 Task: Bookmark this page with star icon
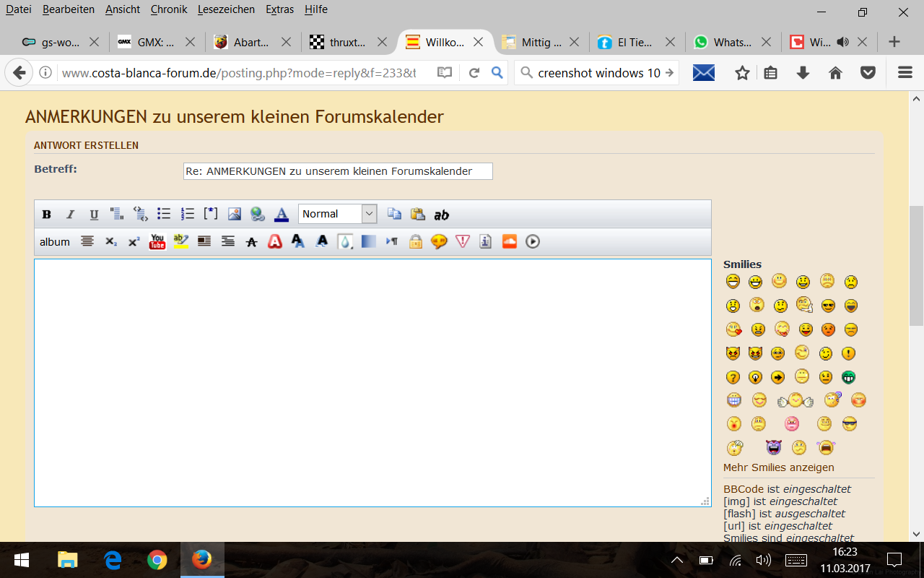point(742,73)
